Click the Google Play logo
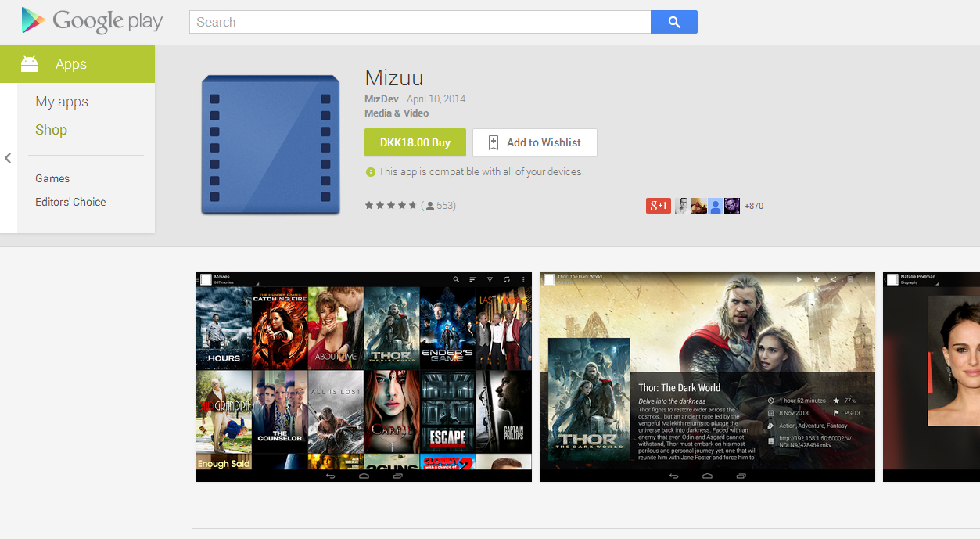 (92, 21)
